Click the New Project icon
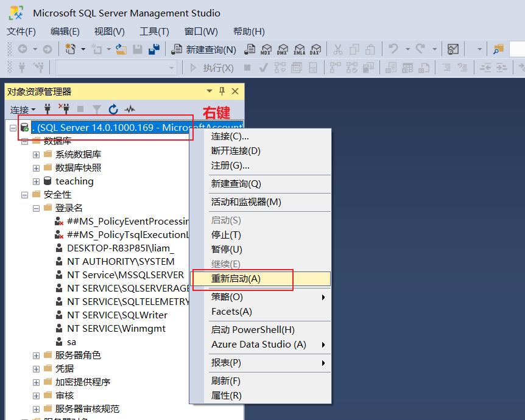 click(x=70, y=49)
